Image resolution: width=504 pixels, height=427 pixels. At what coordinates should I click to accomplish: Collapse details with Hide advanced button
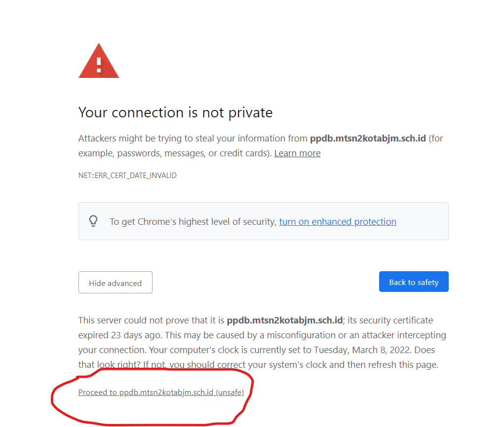[x=116, y=282]
